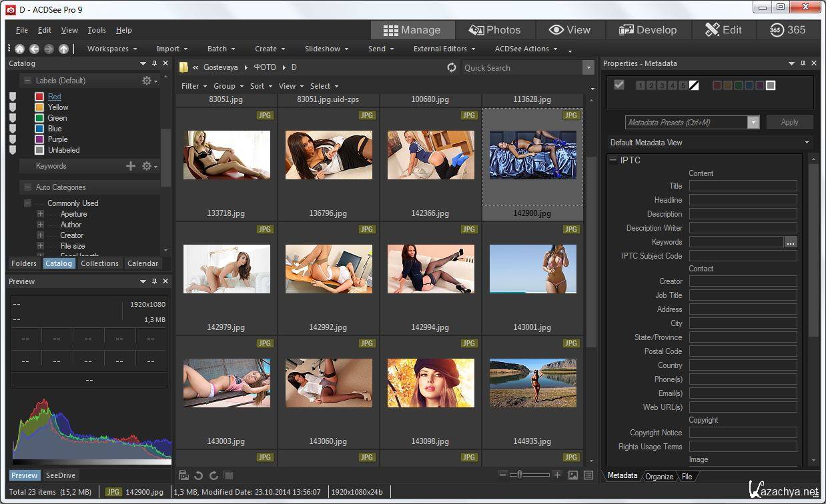The width and height of the screenshot is (826, 504).
Task: Refresh the folder with the circular arrow icon
Action: coord(452,67)
